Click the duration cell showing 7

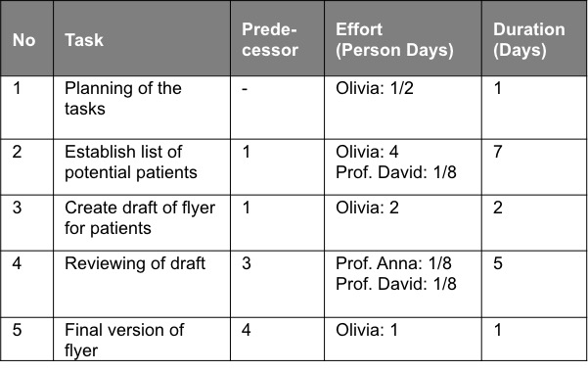[534, 167]
